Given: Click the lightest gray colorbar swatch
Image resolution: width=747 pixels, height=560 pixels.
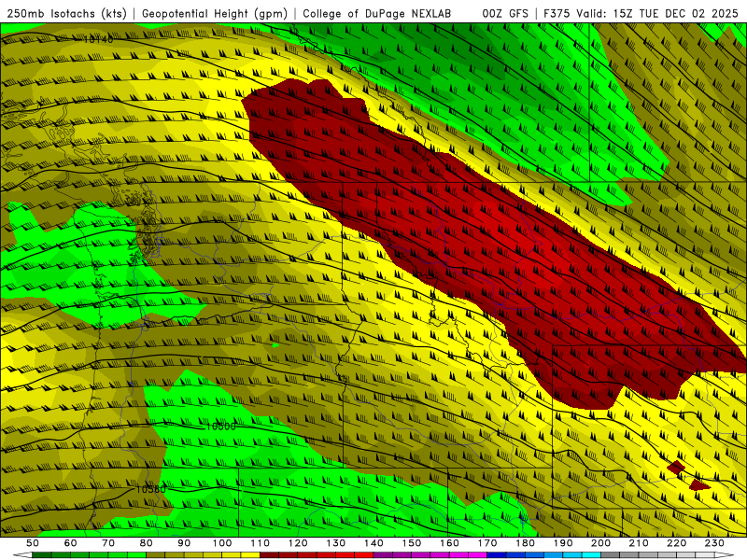Looking at the screenshot, I should 705,555.
